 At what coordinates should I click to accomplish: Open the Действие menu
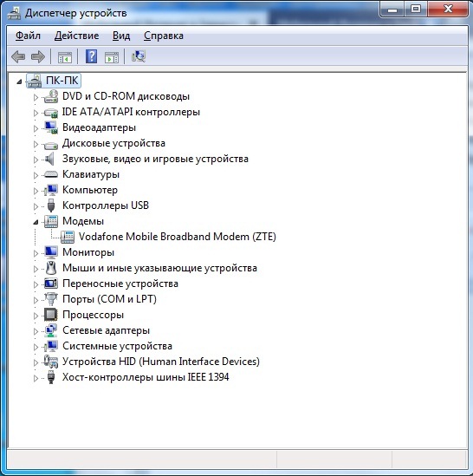77,36
